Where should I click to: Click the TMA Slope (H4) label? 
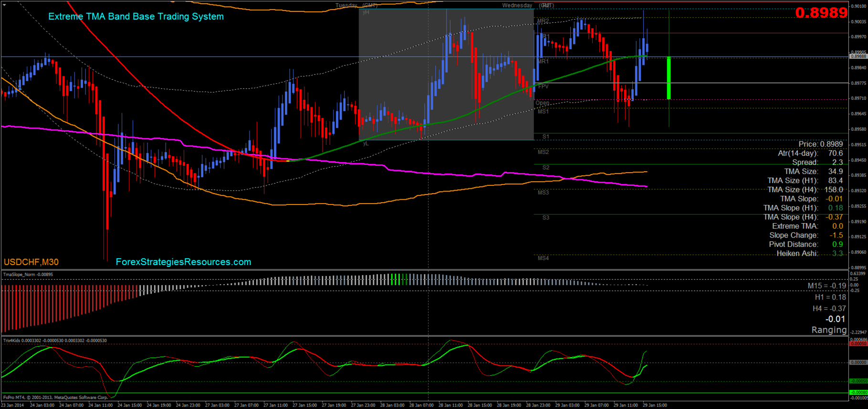click(791, 217)
